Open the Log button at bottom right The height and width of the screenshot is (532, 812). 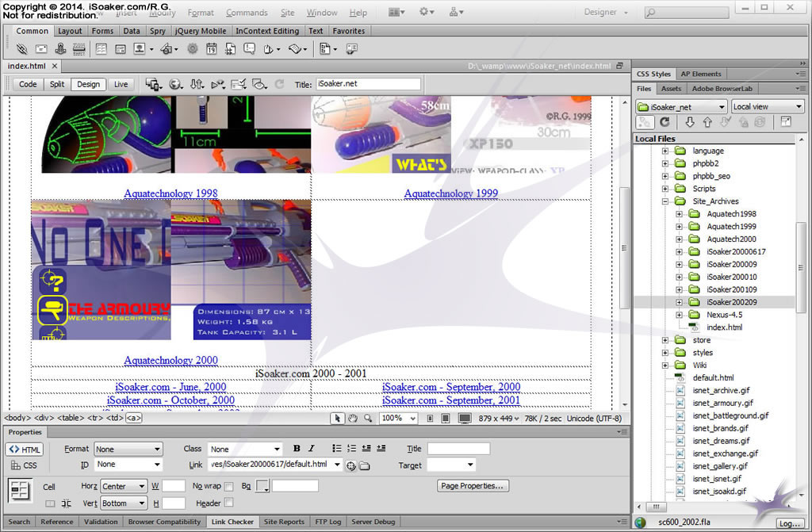point(790,523)
